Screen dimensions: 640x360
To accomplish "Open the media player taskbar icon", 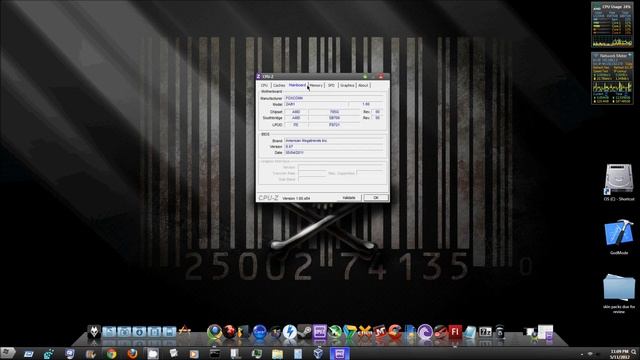I will coord(194,353).
